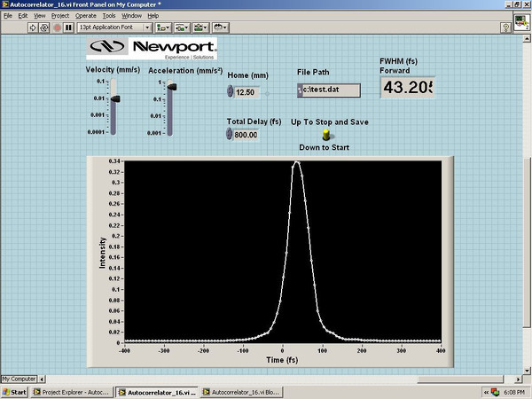
Task: Click the Total Delay stepper control
Action: tap(231, 134)
